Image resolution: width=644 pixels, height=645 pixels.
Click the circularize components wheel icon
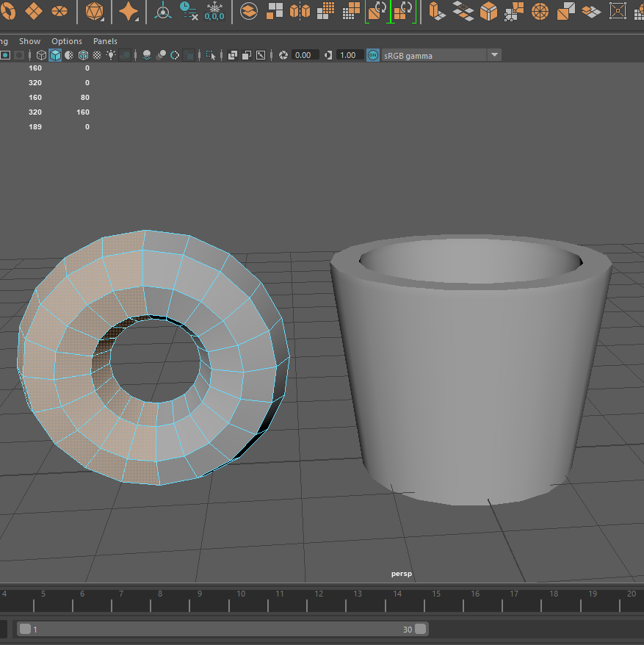tap(540, 11)
